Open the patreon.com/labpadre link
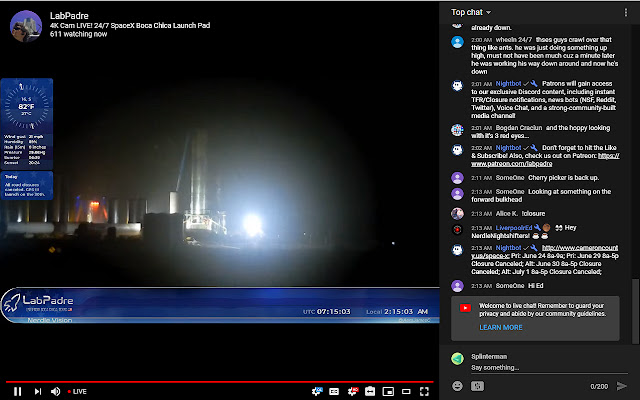Image resolution: width=640 pixels, height=400 pixels. click(x=545, y=160)
